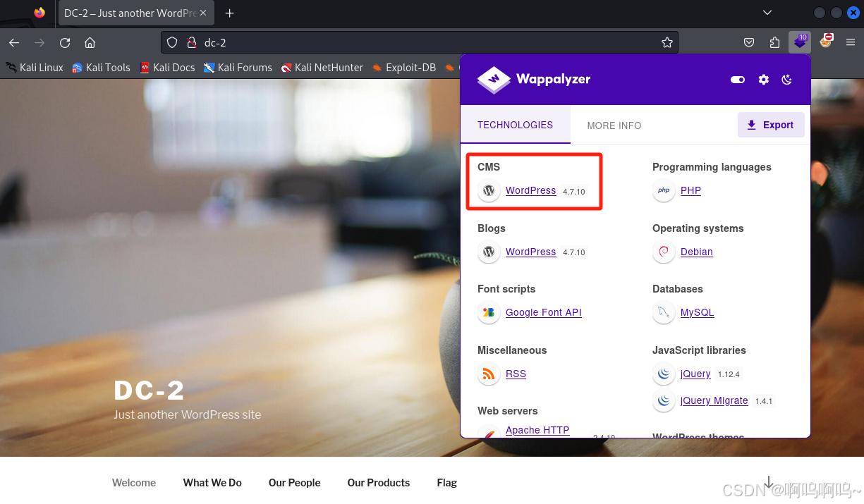Screen dimensions: 864x504
Task: Open the Kali Docs bookmark
Action: (x=167, y=68)
